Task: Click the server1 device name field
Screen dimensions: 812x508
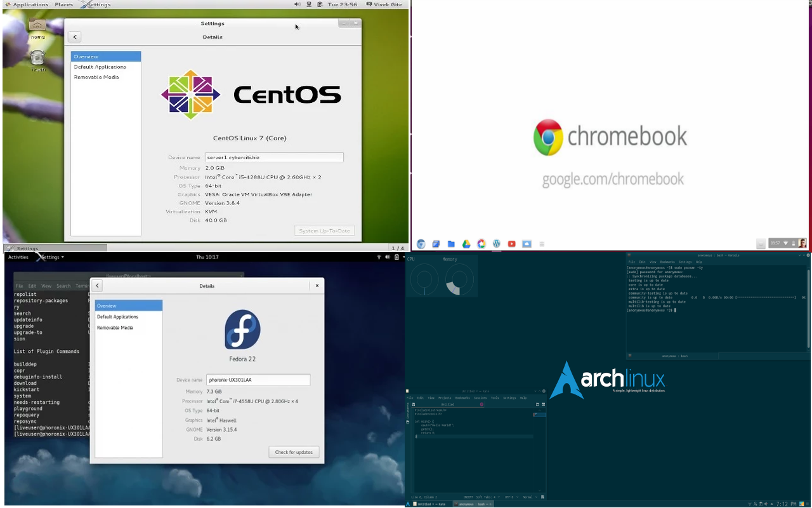Action: (x=274, y=157)
